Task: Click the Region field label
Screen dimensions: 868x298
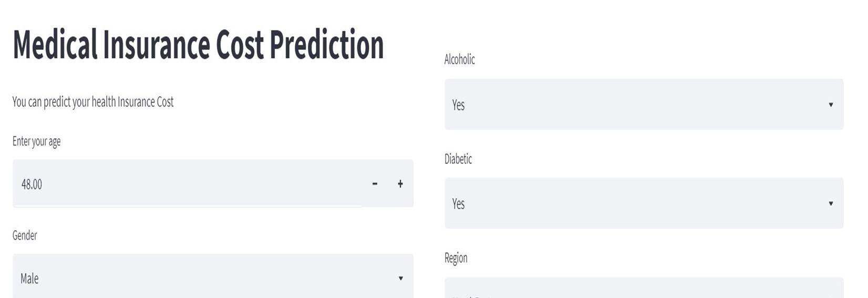Action: point(456,258)
